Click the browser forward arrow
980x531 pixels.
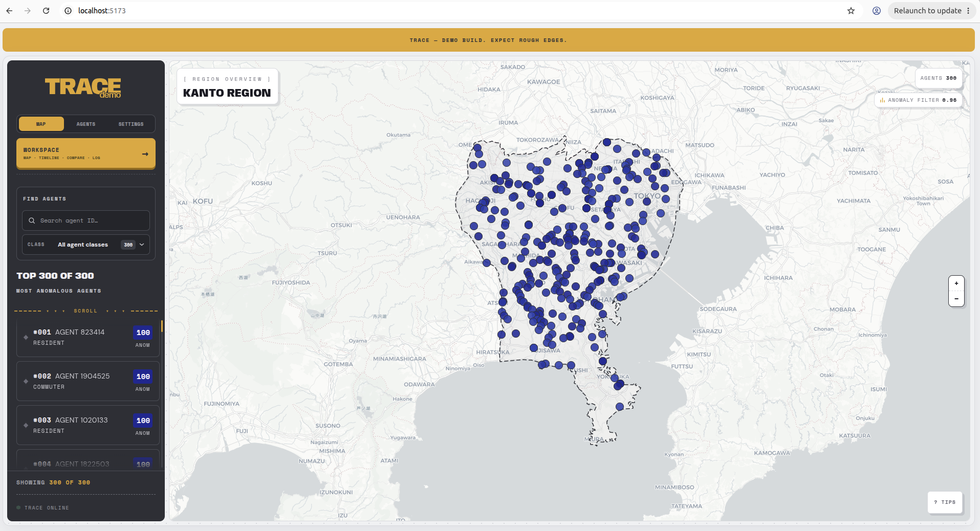click(28, 11)
